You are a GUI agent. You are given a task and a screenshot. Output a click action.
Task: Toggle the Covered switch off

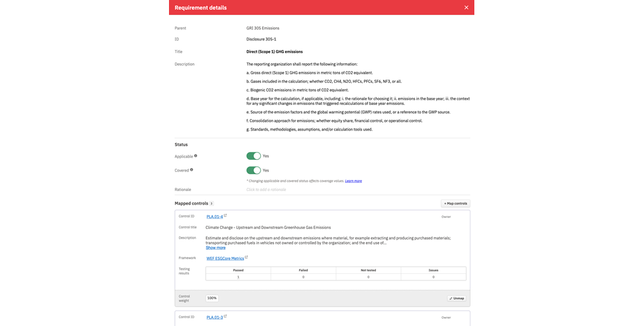253,170
